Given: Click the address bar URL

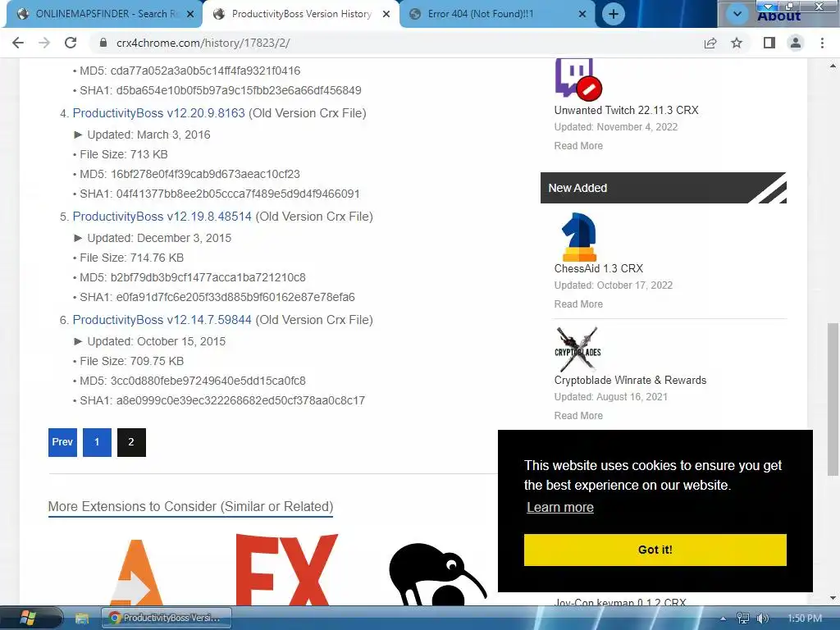Looking at the screenshot, I should [x=203, y=43].
